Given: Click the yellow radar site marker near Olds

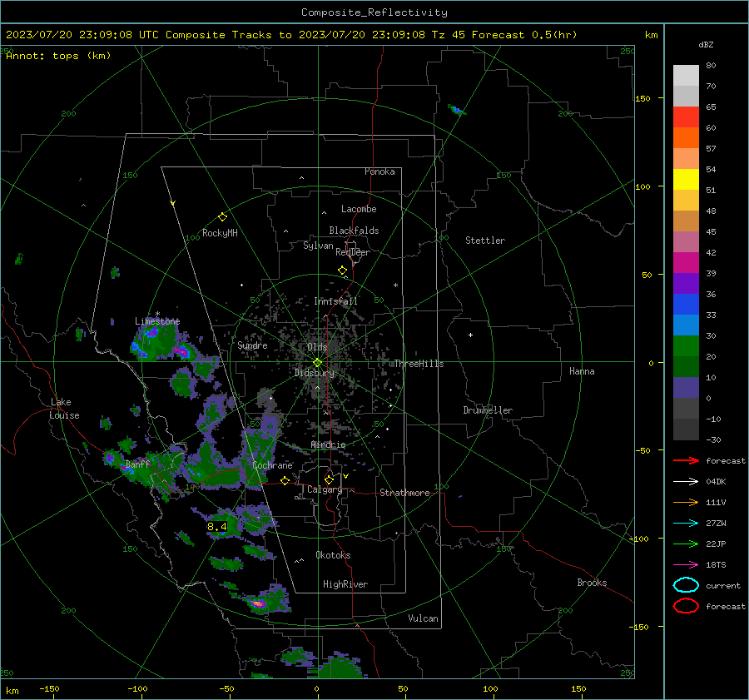Looking at the screenshot, I should 317,363.
